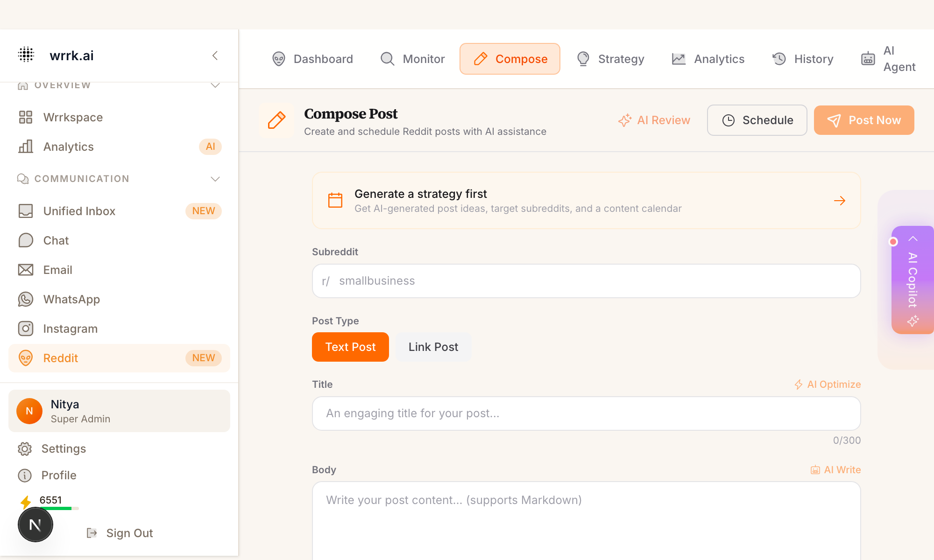Switch to the Strategy tab

click(x=611, y=59)
